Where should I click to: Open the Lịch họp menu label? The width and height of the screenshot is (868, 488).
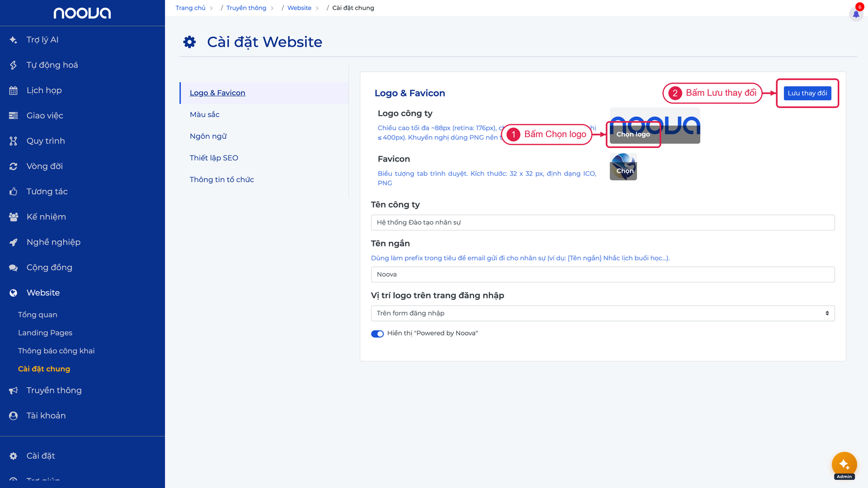click(44, 91)
